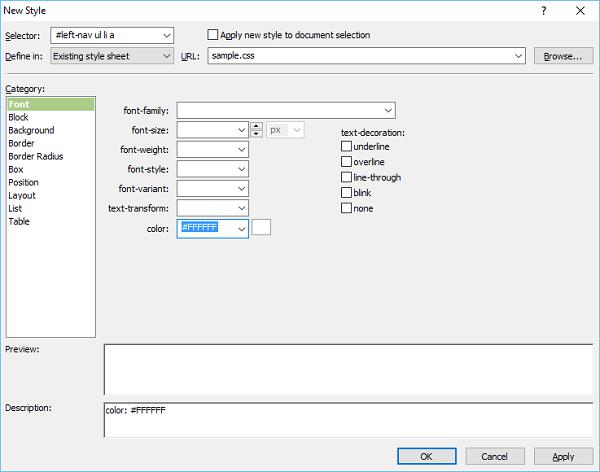This screenshot has width=600, height=472.
Task: Enable the underline text-decoration checkbox
Action: 347,146
